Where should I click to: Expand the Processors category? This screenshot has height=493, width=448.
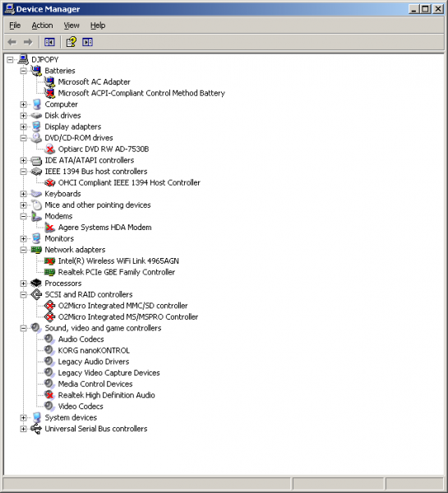point(23,283)
